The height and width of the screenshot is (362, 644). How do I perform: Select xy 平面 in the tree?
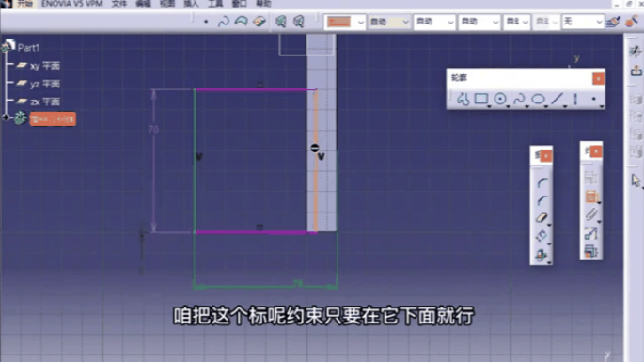45,66
